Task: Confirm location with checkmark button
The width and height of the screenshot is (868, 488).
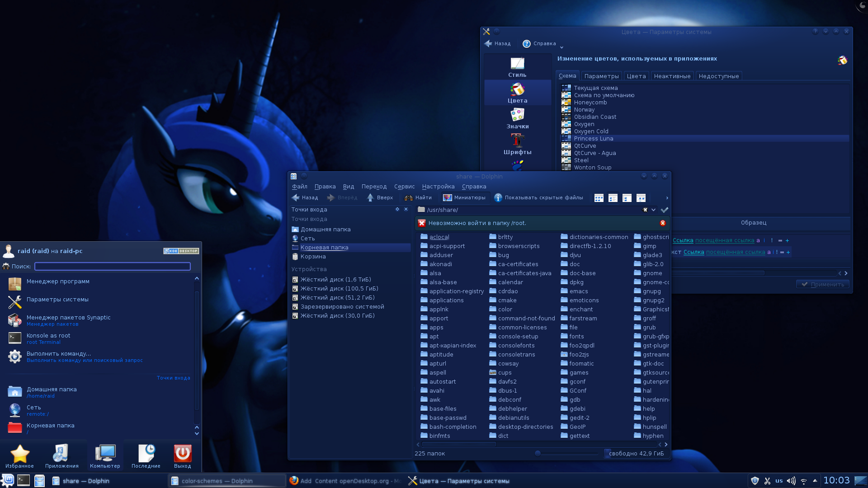Action: (x=664, y=210)
